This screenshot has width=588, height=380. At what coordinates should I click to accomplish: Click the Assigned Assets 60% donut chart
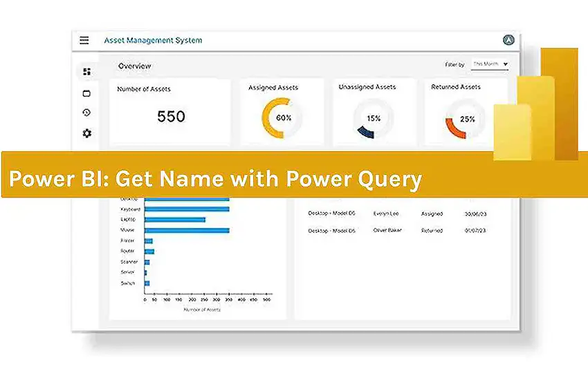282,118
